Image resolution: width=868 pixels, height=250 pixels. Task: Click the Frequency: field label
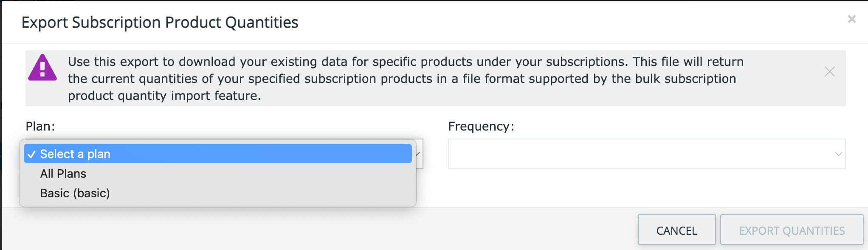pos(481,126)
